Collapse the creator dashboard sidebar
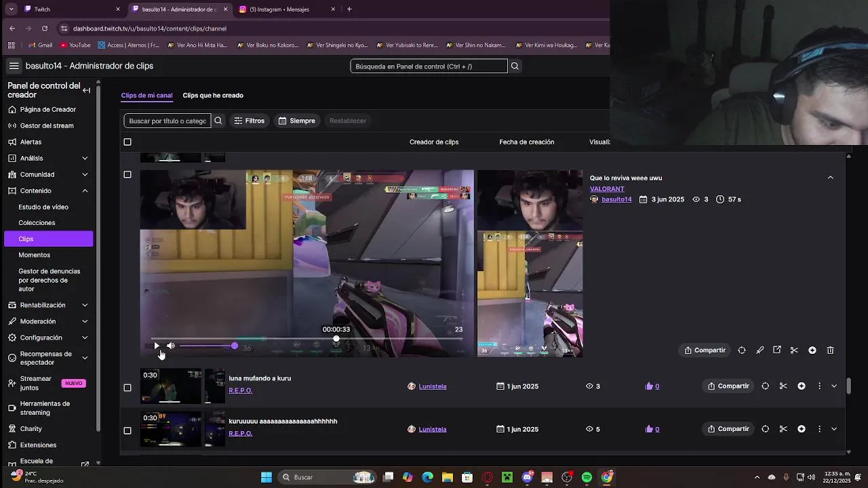 coord(86,90)
